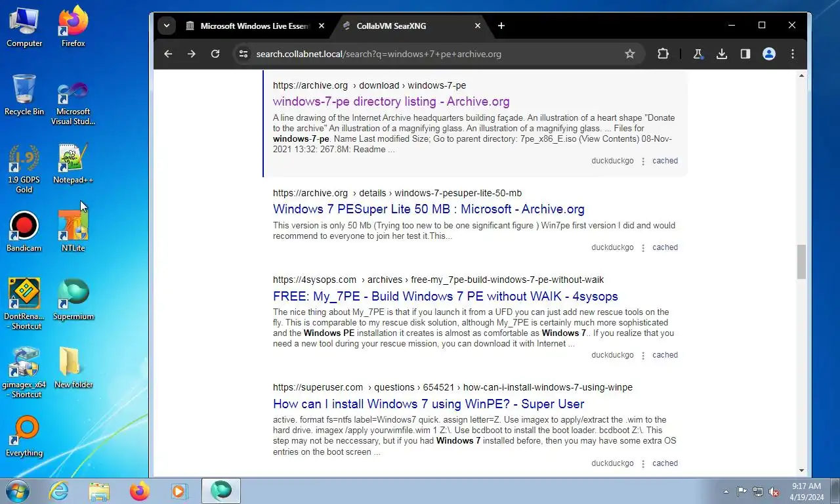The width and height of the screenshot is (840, 504).
Task: Launch Supermium from the desktop
Action: pos(73,301)
